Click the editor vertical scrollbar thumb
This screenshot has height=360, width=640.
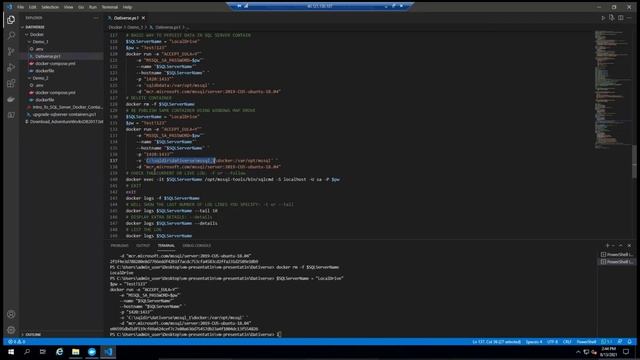634,161
